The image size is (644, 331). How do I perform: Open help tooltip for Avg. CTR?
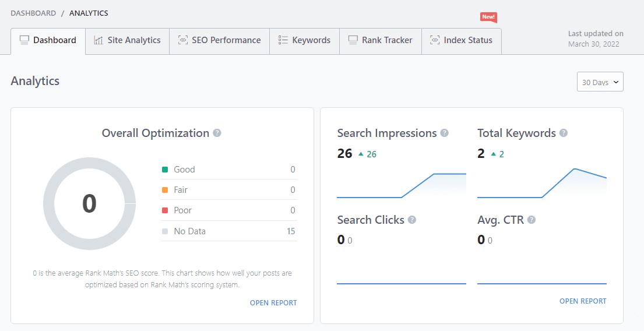click(x=532, y=220)
